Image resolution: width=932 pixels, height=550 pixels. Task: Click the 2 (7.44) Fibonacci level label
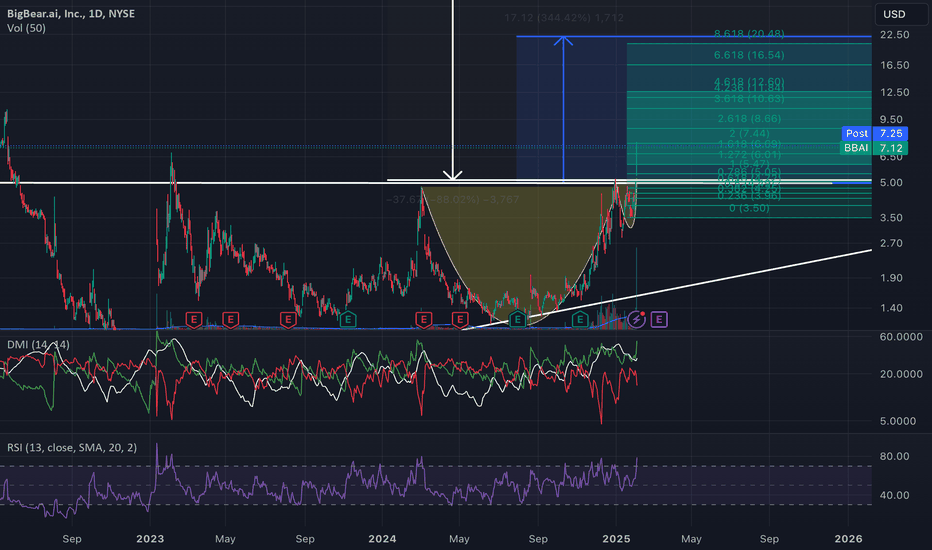pos(749,133)
